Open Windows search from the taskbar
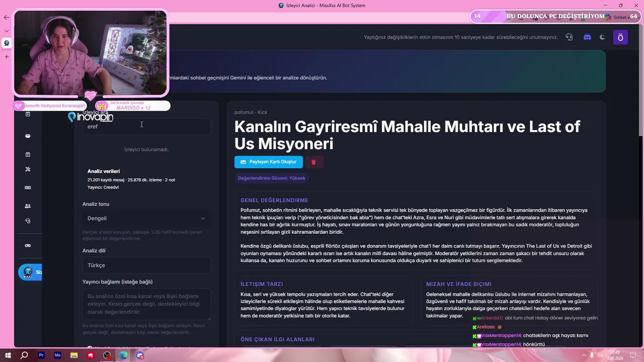The height and width of the screenshot is (362, 644). 24,355
